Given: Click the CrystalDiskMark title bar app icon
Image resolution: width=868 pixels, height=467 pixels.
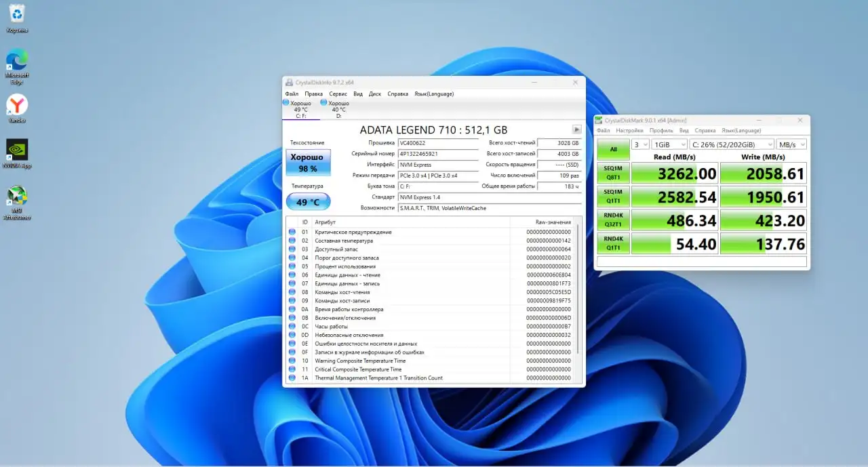Looking at the screenshot, I should 599,121.
